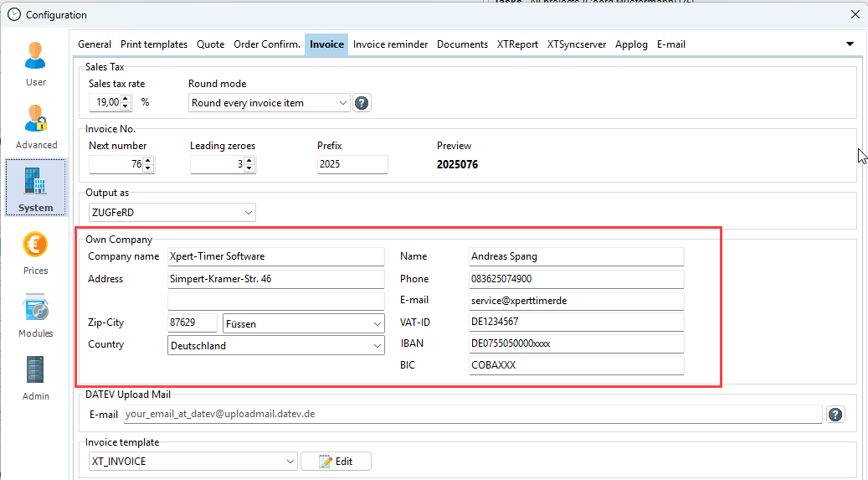Open the User settings section
This screenshot has height=480, width=868.
(x=36, y=63)
